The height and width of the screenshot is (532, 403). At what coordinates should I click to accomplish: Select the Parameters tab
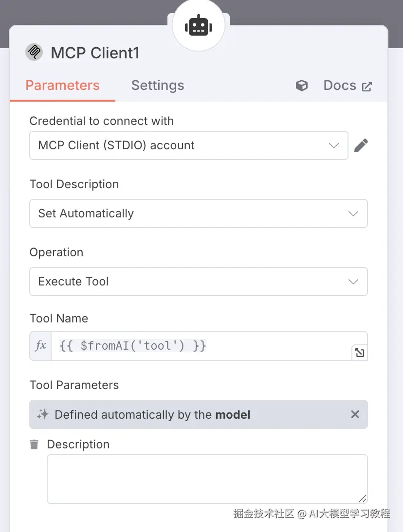click(62, 86)
